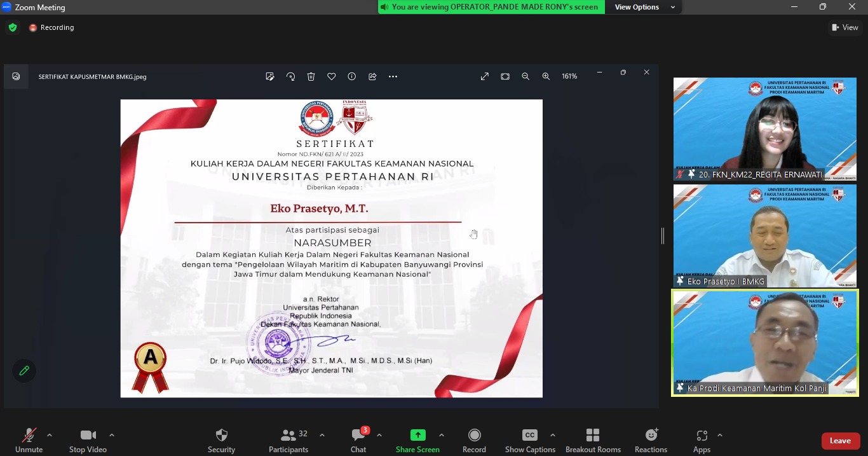This screenshot has width=868, height=456.
Task: Click the Zoom Meeting app icon in title bar
Action: tap(7, 7)
